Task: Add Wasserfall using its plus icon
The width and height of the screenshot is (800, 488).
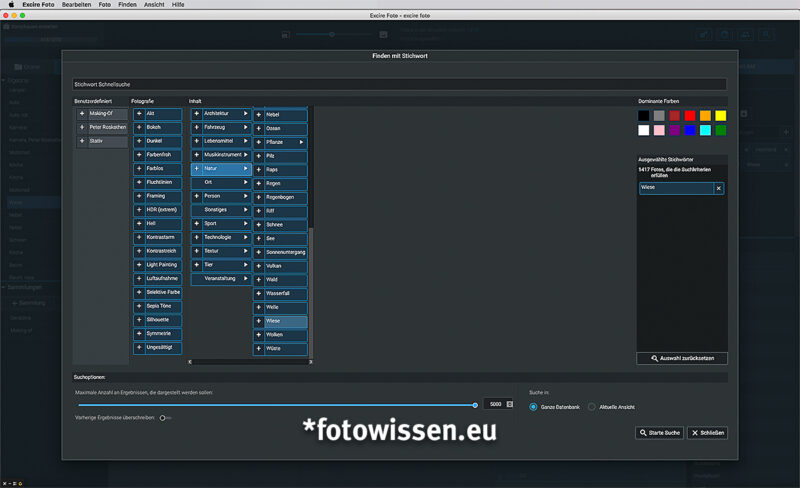Action: tap(259, 294)
